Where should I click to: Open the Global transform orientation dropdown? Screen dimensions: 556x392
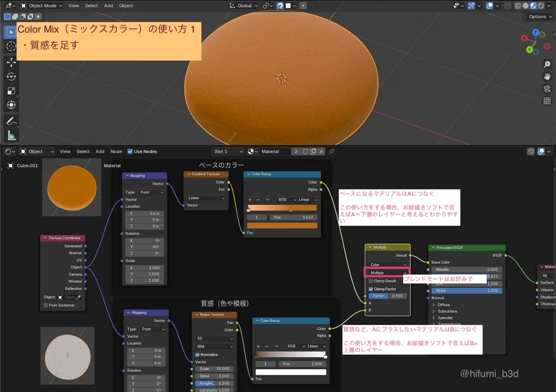click(x=244, y=6)
